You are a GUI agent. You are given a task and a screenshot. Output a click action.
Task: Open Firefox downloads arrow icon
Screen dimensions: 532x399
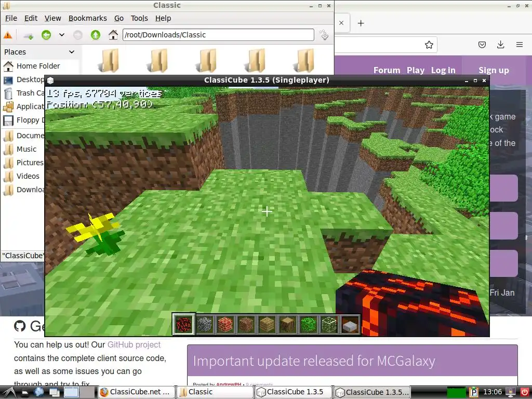pyautogui.click(x=500, y=45)
